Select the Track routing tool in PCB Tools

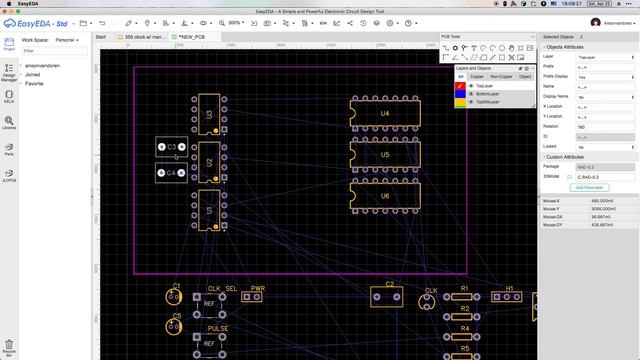446,48
